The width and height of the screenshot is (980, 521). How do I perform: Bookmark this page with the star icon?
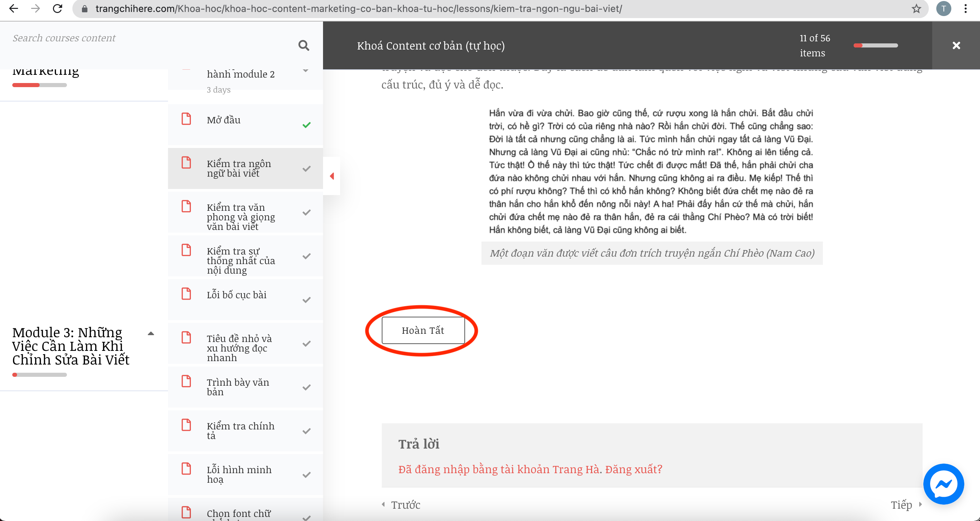(916, 9)
